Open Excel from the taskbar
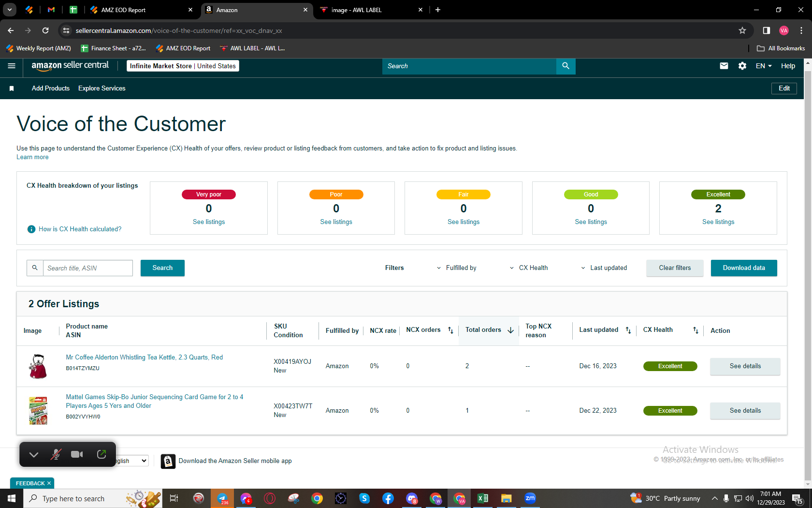The width and height of the screenshot is (812, 508). click(483, 498)
